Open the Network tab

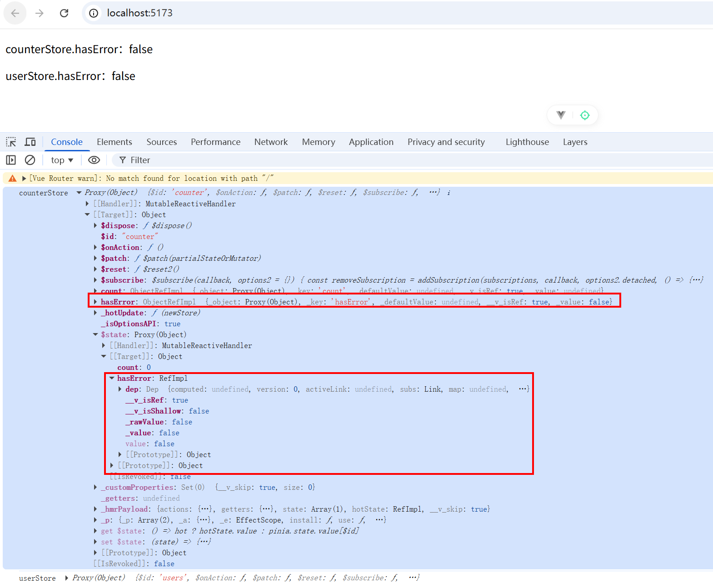click(x=271, y=142)
